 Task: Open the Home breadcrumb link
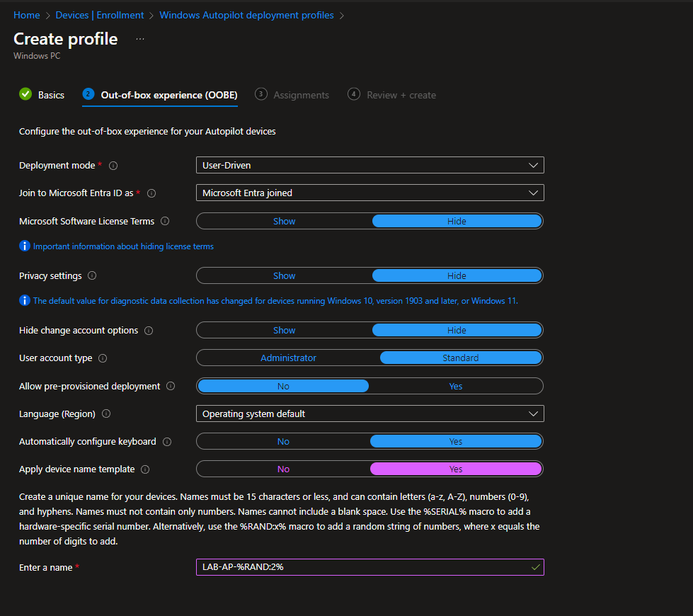[x=26, y=15]
